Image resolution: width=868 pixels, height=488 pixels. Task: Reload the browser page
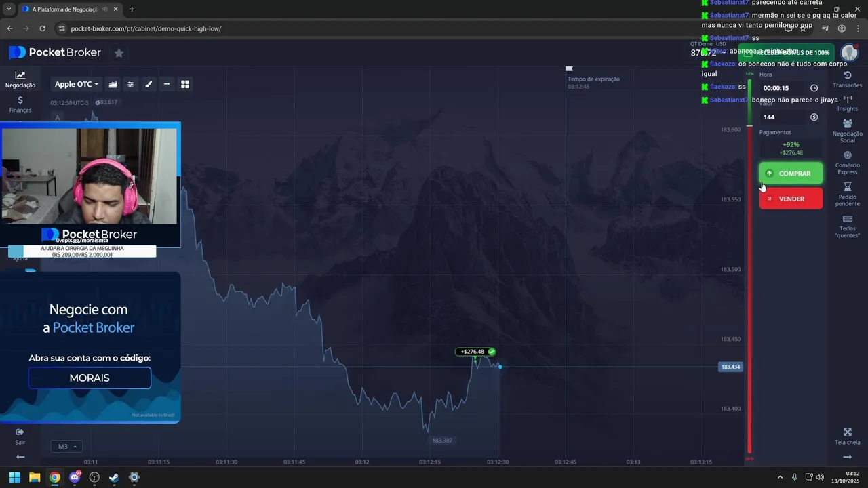[42, 28]
